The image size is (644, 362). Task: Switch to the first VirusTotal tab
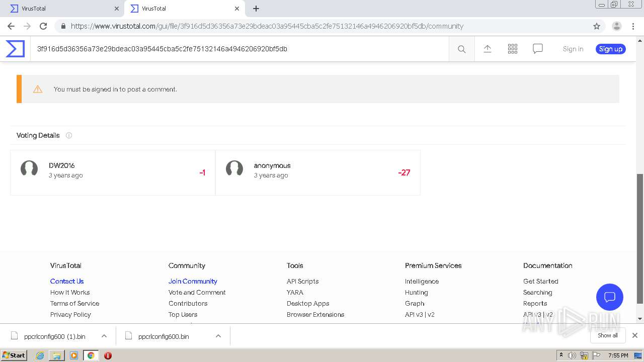(x=62, y=9)
